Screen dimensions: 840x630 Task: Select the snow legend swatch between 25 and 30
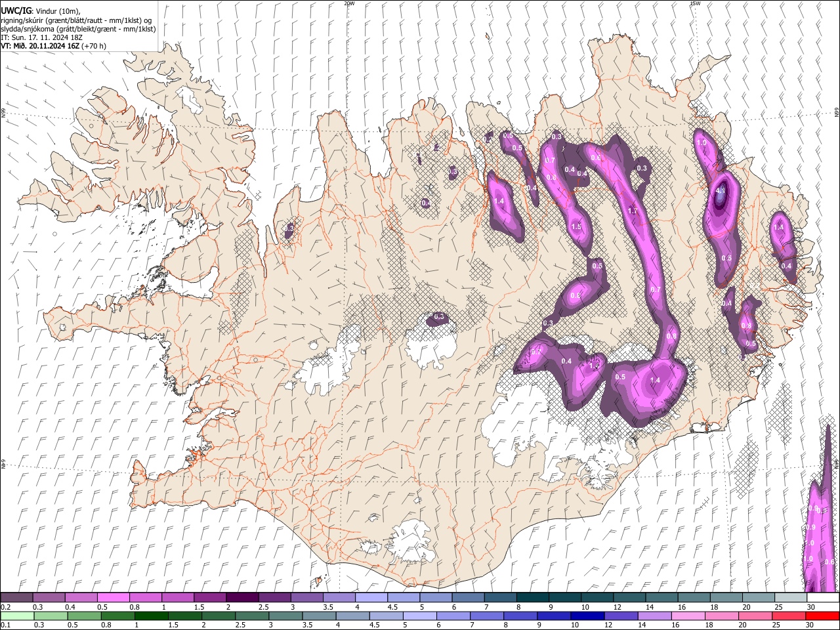pos(790,597)
